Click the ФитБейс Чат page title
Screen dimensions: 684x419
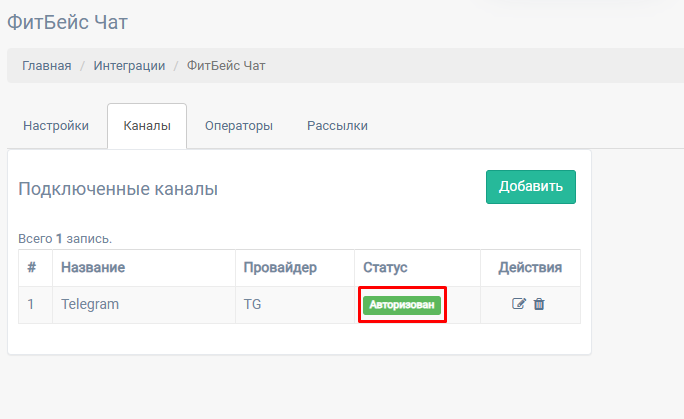tap(68, 22)
